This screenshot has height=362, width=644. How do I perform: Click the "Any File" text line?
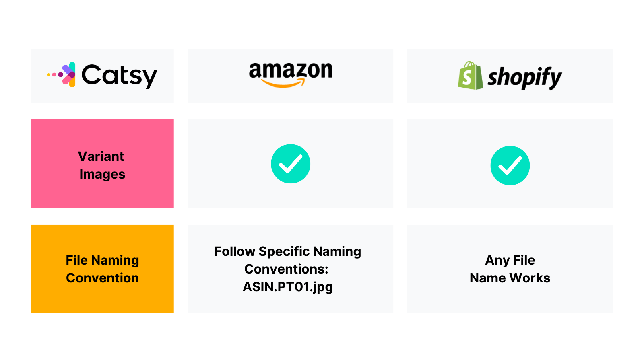coord(510,260)
